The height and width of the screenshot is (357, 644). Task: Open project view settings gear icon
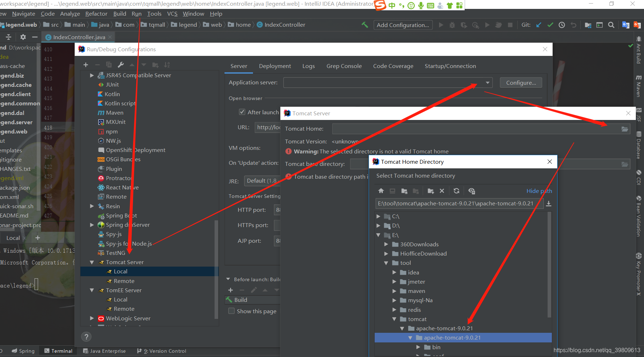pyautogui.click(x=23, y=37)
